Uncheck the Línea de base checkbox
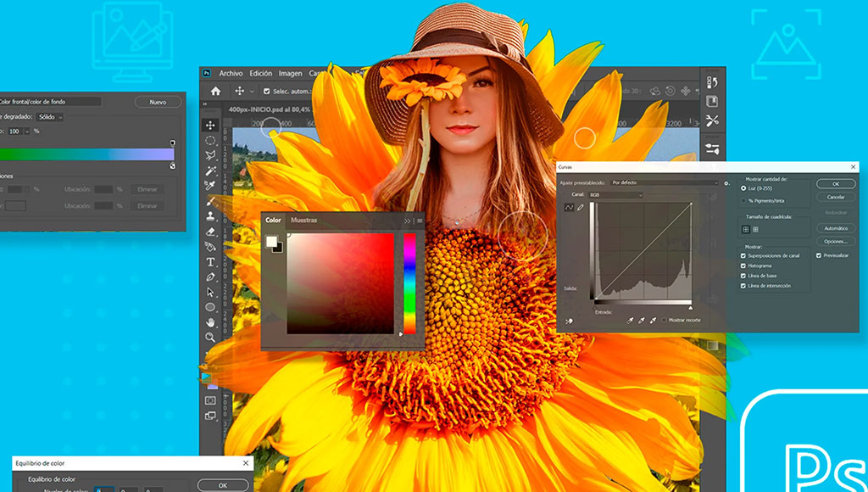868x492 pixels. (743, 276)
